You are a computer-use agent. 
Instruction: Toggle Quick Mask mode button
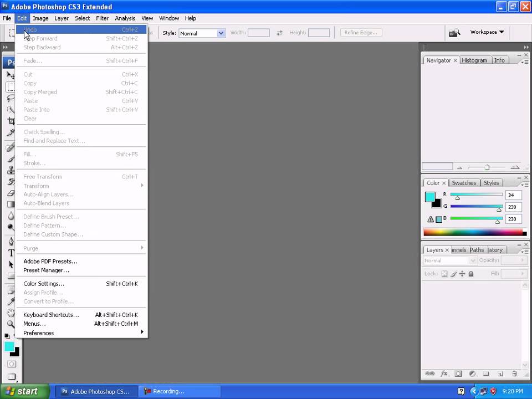point(12,364)
